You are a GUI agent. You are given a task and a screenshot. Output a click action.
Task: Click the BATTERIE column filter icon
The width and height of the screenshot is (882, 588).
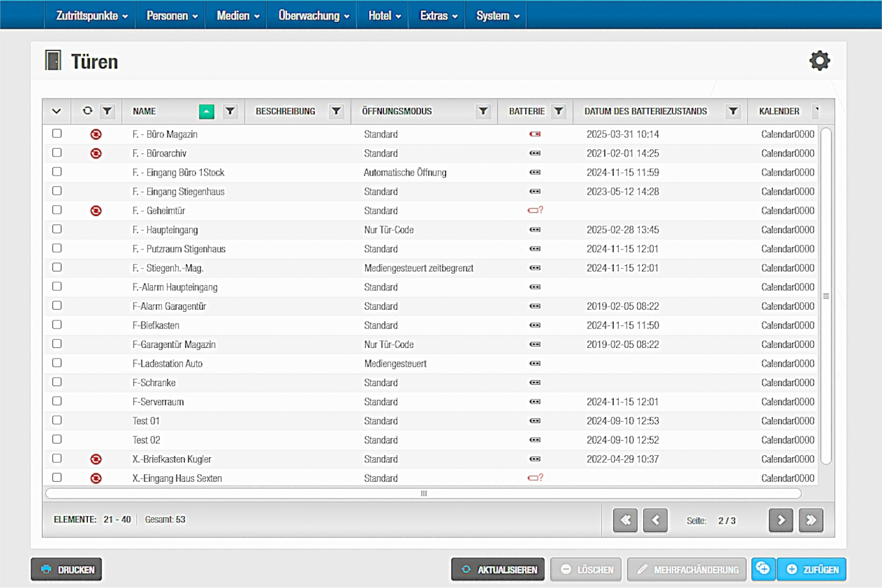coord(558,111)
